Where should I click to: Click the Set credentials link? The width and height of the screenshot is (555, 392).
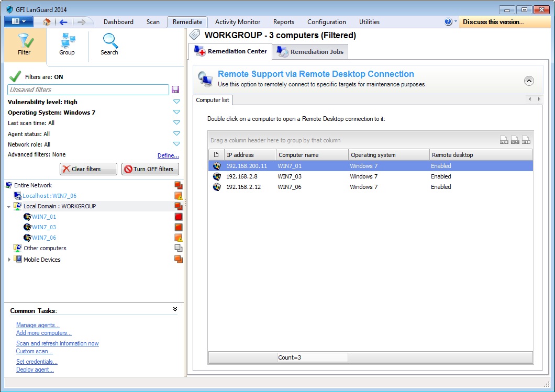point(37,362)
